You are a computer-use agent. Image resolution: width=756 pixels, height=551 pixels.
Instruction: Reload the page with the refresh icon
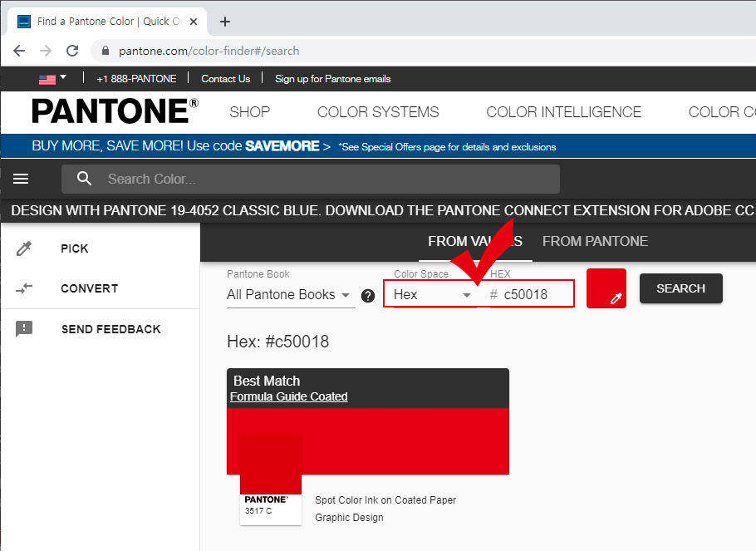pyautogui.click(x=72, y=51)
